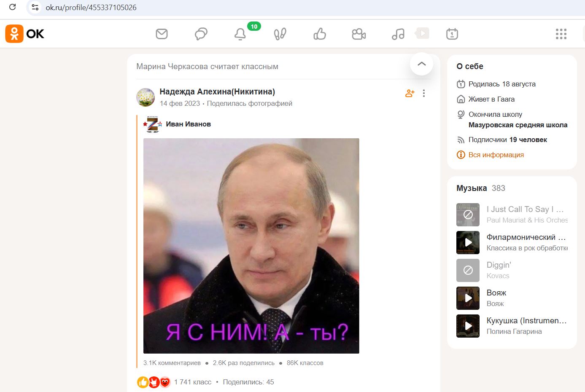Open Мазуровская средняя школа link
Image resolution: width=585 pixels, height=392 pixels.
(x=518, y=125)
